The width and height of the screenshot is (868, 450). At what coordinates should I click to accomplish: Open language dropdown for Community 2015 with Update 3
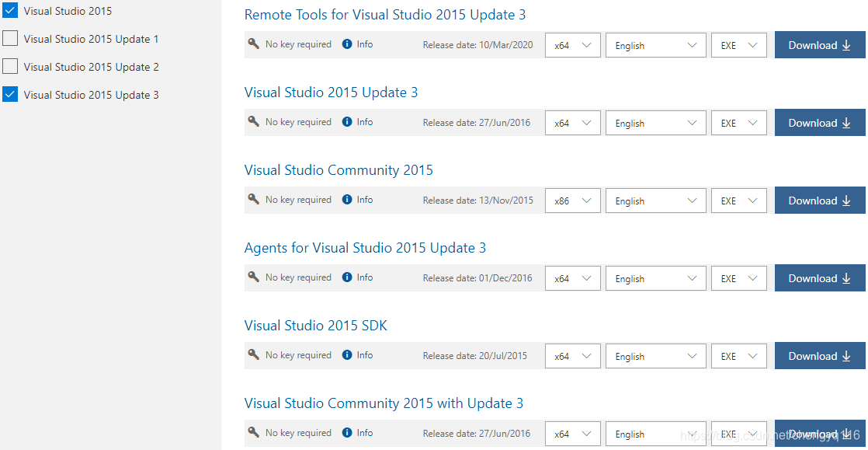[x=656, y=434]
